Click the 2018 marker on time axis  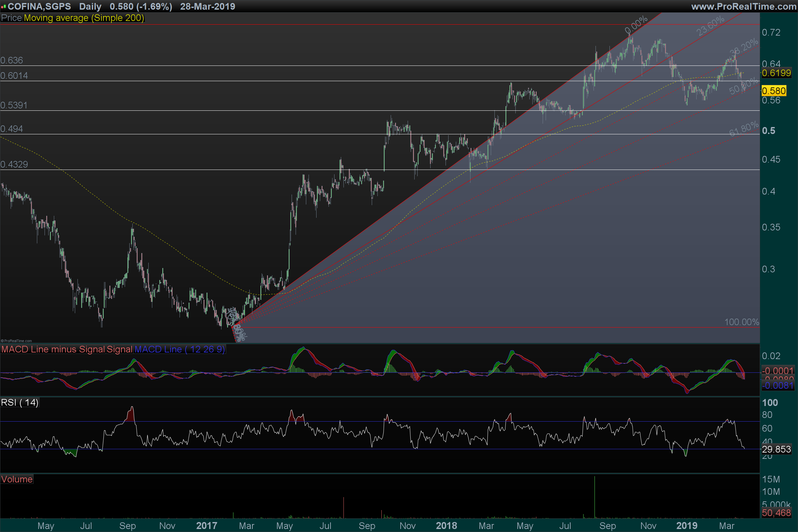pyautogui.click(x=446, y=526)
